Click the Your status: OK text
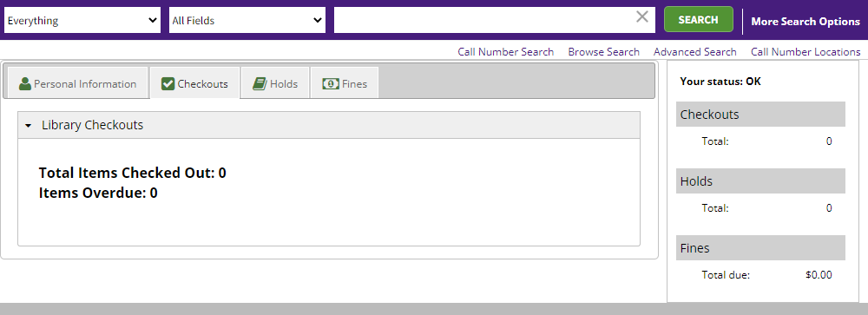This screenshot has width=868, height=315. click(x=720, y=82)
